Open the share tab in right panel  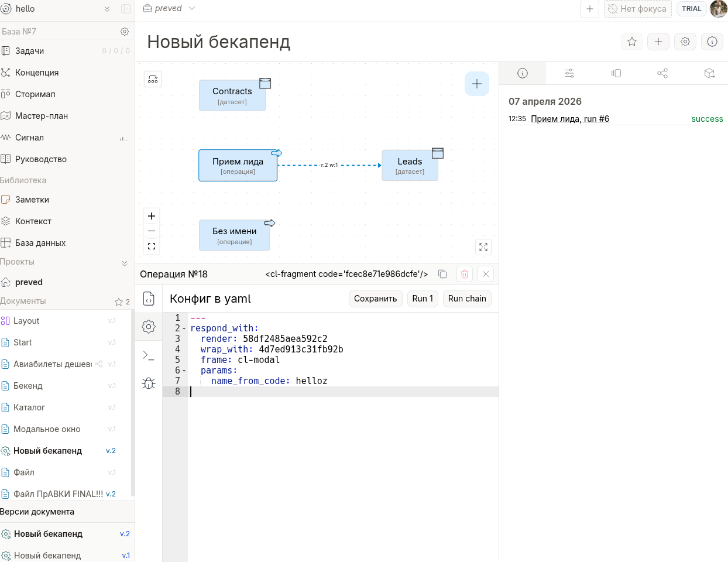[662, 73]
